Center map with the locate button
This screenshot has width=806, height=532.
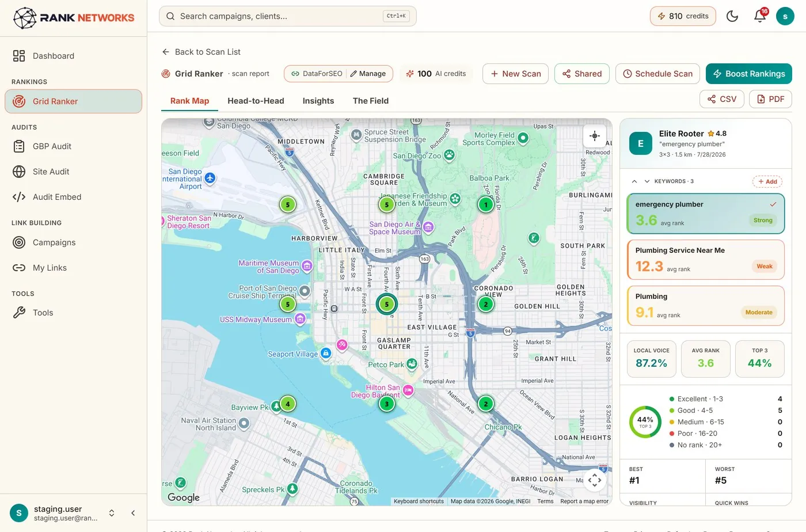(x=595, y=136)
